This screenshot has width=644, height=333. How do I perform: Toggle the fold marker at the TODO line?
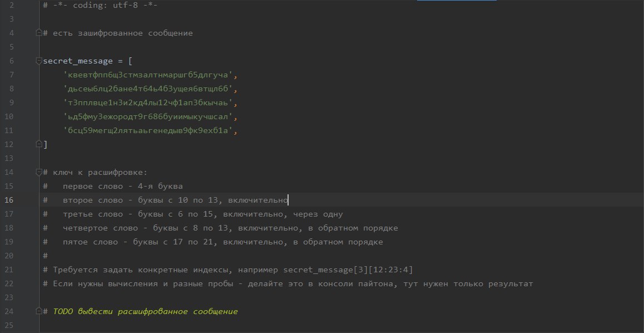pos(39,311)
